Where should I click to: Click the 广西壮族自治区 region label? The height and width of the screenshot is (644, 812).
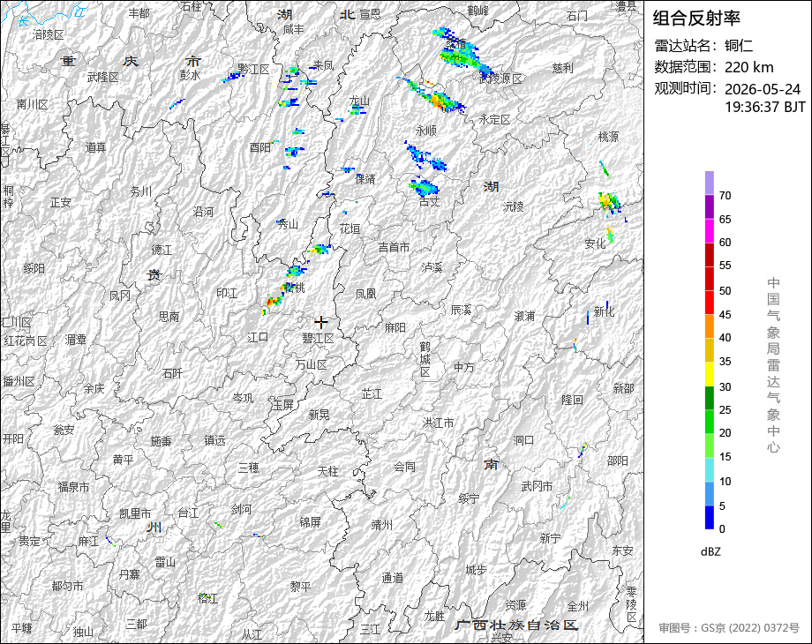[x=517, y=625]
